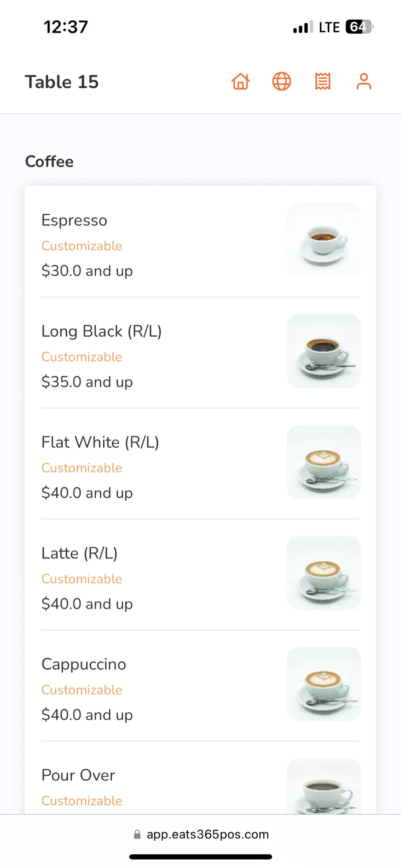Choose Long Black (R/L) item name
The image size is (401, 868).
[x=101, y=331]
